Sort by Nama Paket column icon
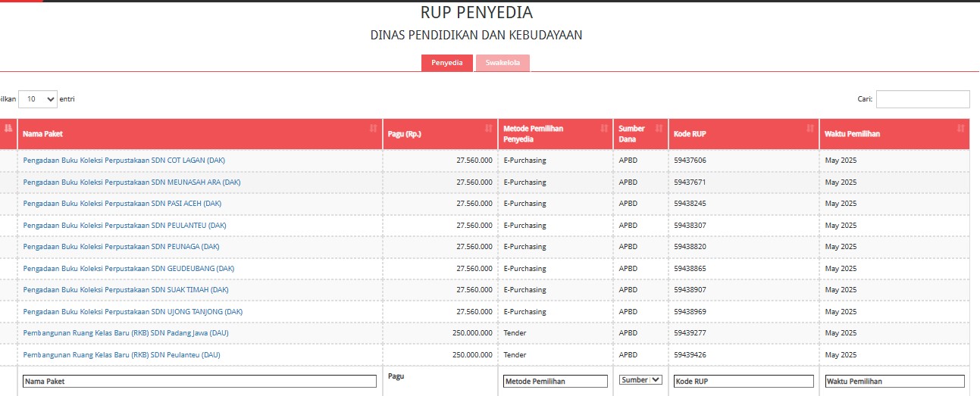 pyautogui.click(x=373, y=129)
